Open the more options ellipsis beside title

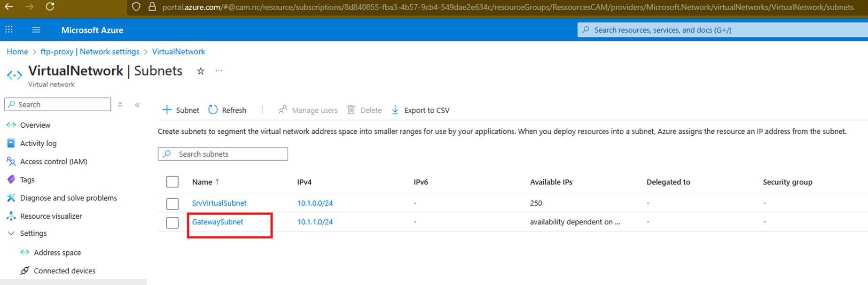(x=219, y=71)
